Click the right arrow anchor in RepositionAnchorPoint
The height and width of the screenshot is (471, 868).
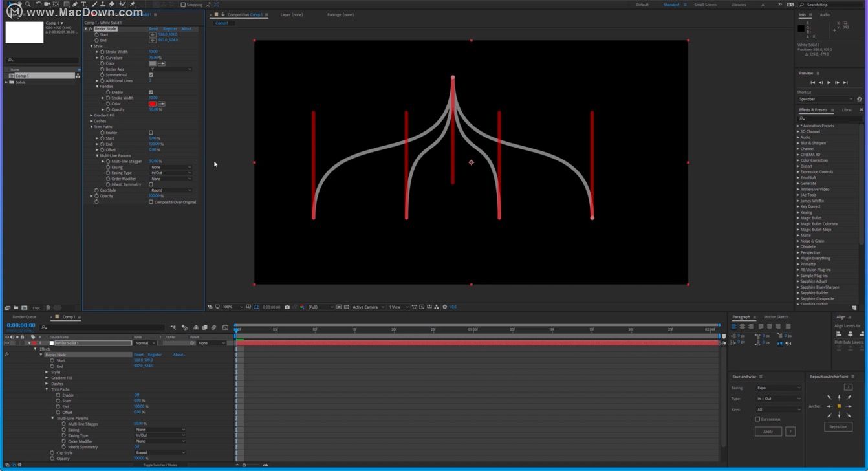coord(849,406)
